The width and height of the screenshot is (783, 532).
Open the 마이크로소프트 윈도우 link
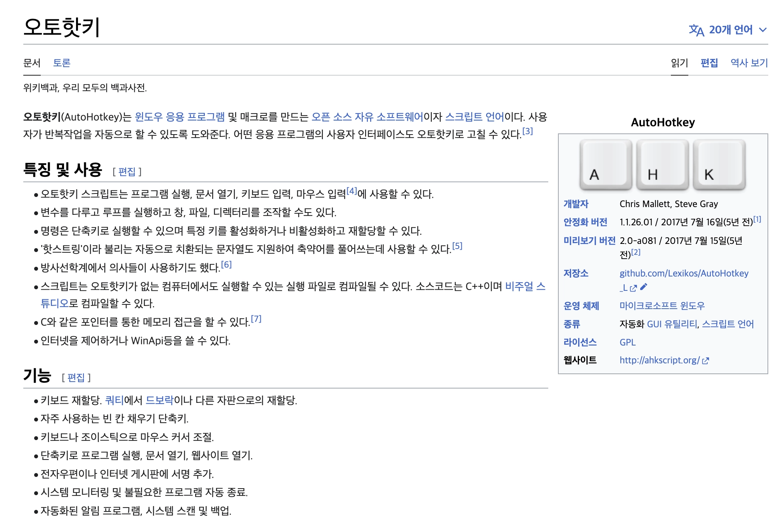pos(662,306)
